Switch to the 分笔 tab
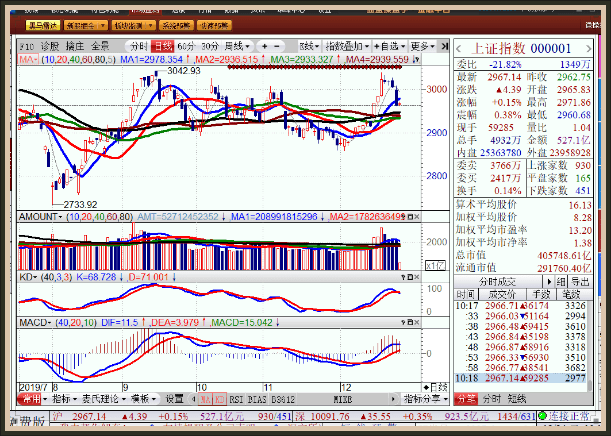 click(x=466, y=399)
